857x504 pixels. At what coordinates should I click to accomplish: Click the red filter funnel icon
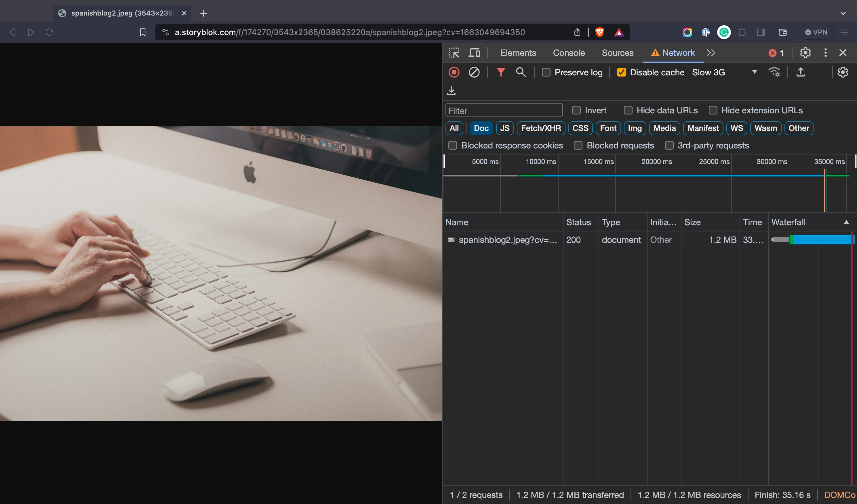[x=501, y=72]
